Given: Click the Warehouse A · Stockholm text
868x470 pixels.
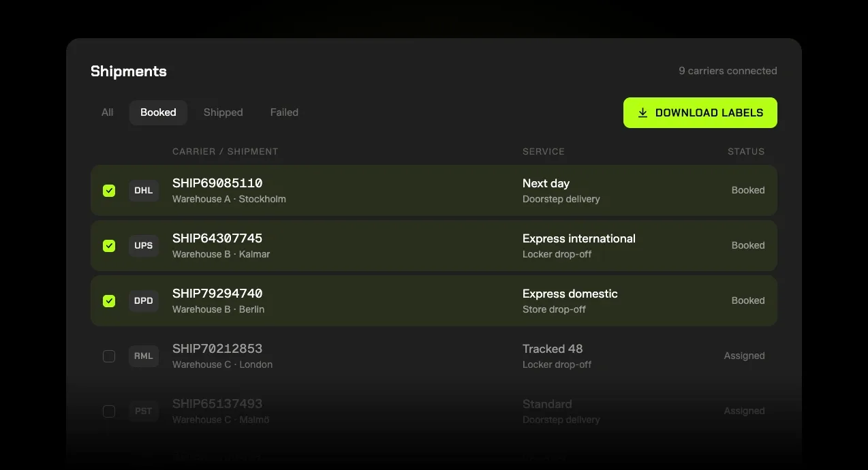Looking at the screenshot, I should point(229,200).
